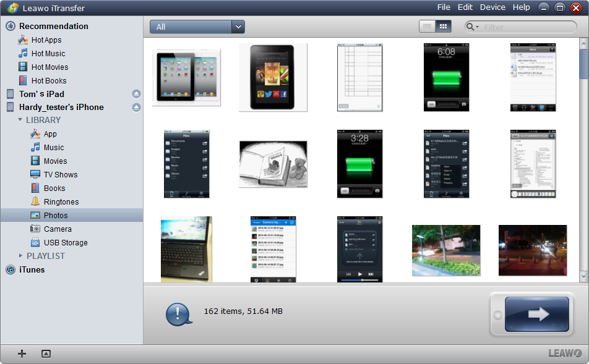Click the add plus button
Image resolution: width=589 pixels, height=364 pixels.
pyautogui.click(x=22, y=353)
